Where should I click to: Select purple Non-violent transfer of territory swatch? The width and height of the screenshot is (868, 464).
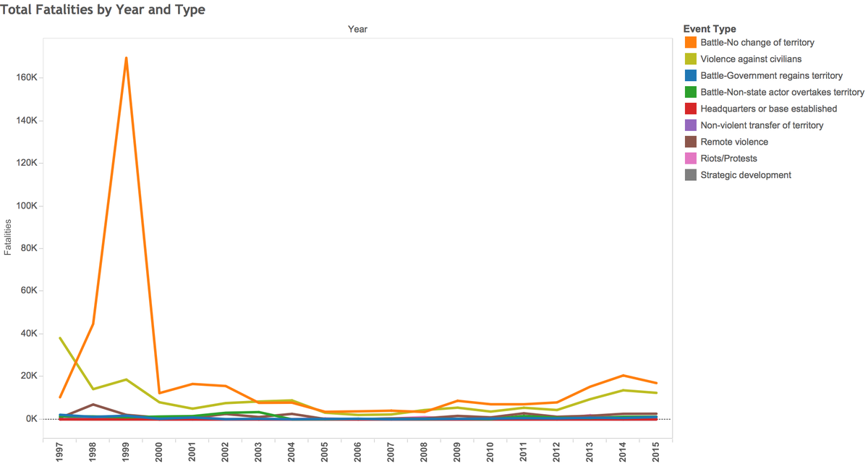[x=690, y=125]
